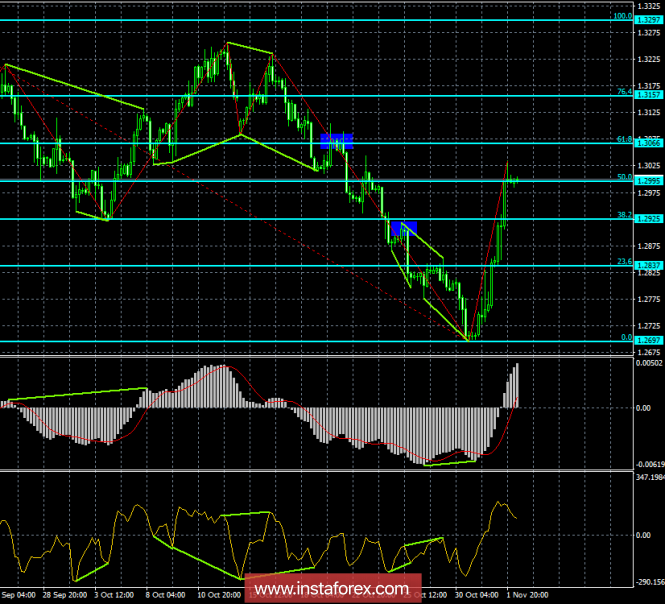Click the blue rectangle marker near 61.8 level
Screen dimensions: 665x604
tap(336, 141)
